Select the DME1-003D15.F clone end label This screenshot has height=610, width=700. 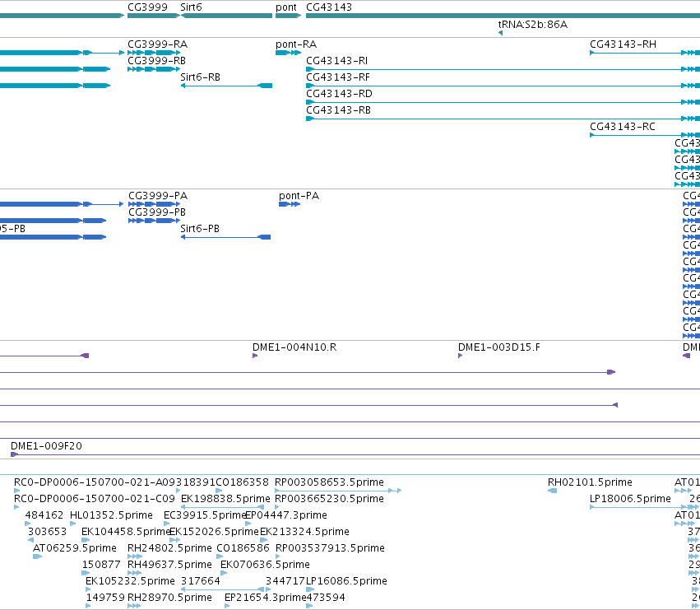(x=499, y=347)
